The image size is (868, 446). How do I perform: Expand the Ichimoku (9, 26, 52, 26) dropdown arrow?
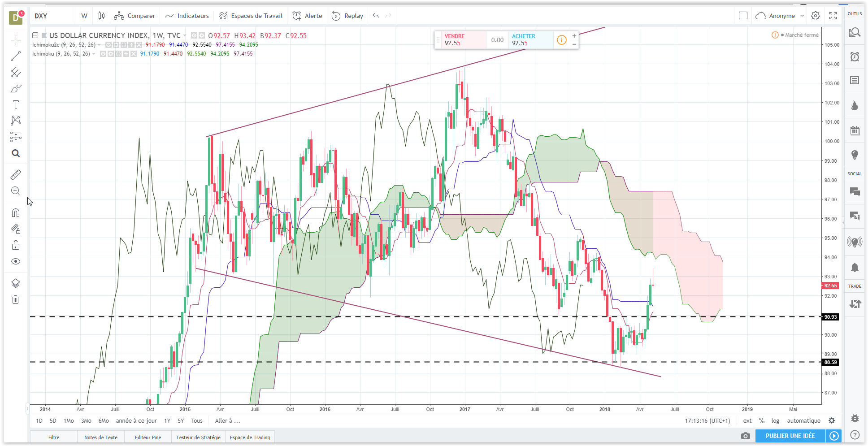[94, 54]
